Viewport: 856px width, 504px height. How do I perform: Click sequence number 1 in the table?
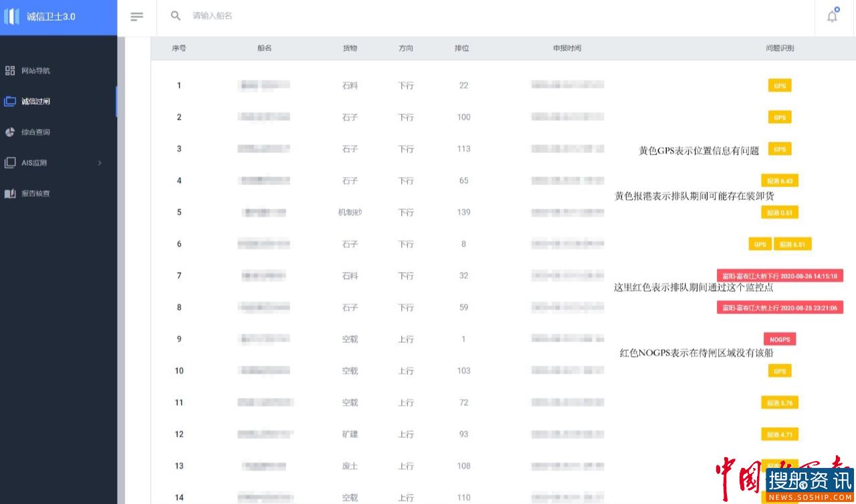coord(179,86)
